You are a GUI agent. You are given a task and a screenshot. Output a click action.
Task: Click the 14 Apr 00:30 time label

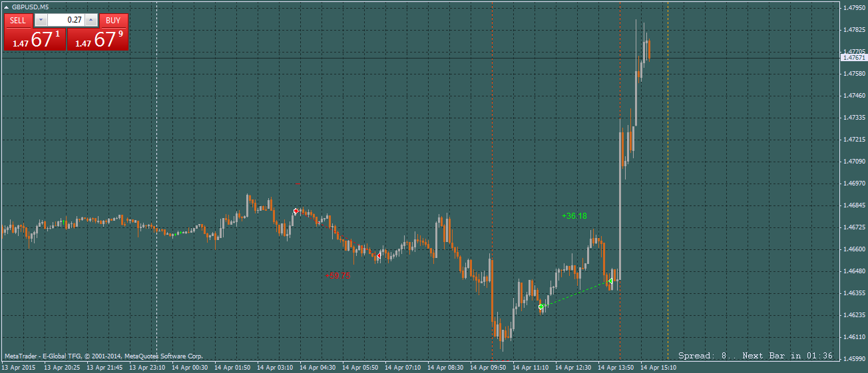tap(190, 367)
